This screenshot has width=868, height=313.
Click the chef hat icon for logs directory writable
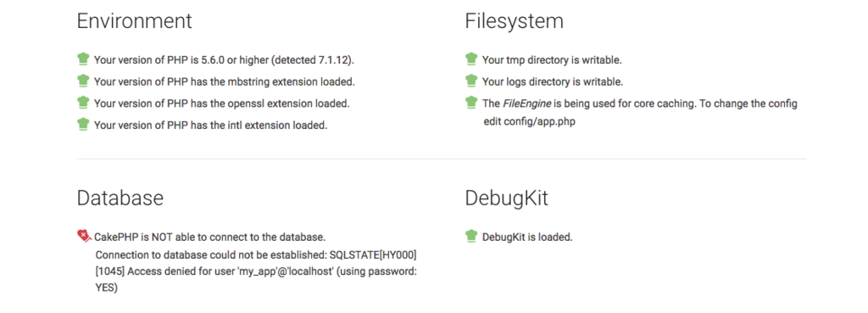pos(471,81)
